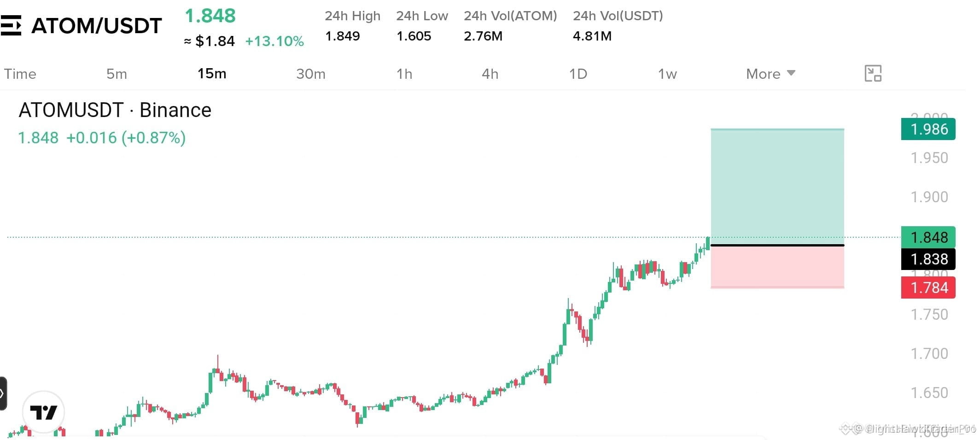Viewport: 980px width, 440px height.
Task: Click the fullscreen chart icon
Action: tap(873, 73)
